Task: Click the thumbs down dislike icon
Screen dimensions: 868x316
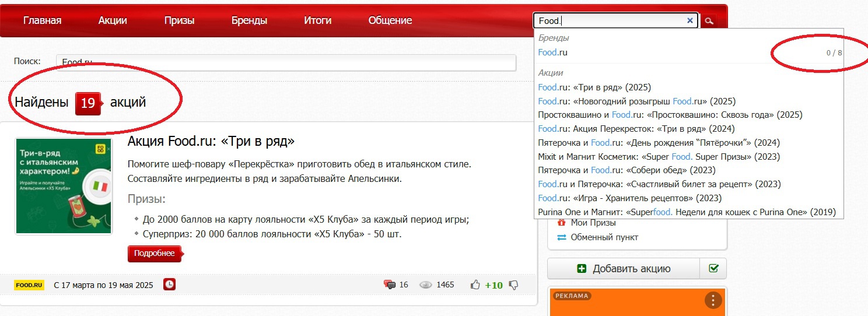Action: pos(513,285)
